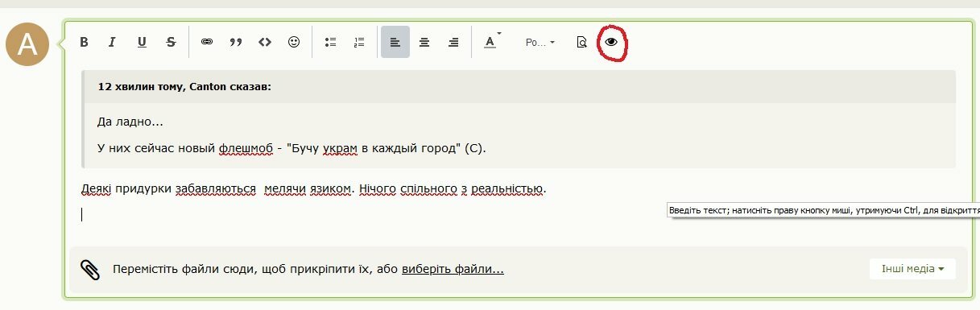The height and width of the screenshot is (310, 980).
Task: Click 'Перемістіть файли сюди' upload text
Action: tap(256, 270)
